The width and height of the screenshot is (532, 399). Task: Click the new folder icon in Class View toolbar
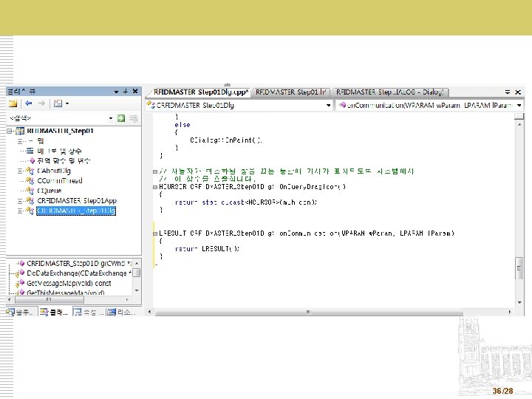pos(13,103)
